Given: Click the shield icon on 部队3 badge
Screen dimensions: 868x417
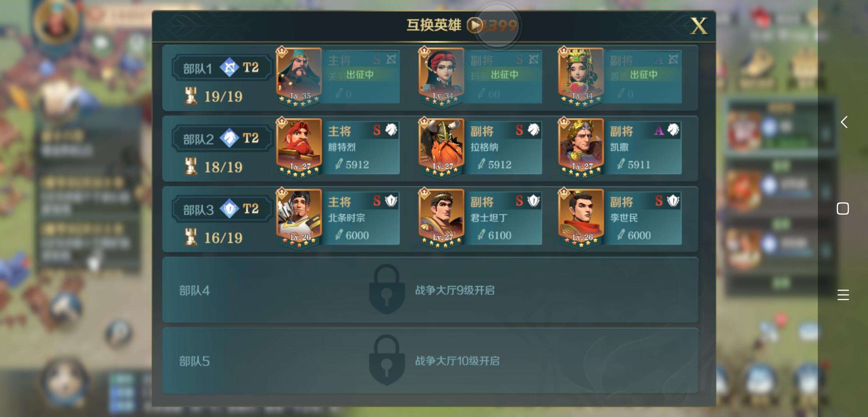Looking at the screenshot, I should tap(229, 208).
